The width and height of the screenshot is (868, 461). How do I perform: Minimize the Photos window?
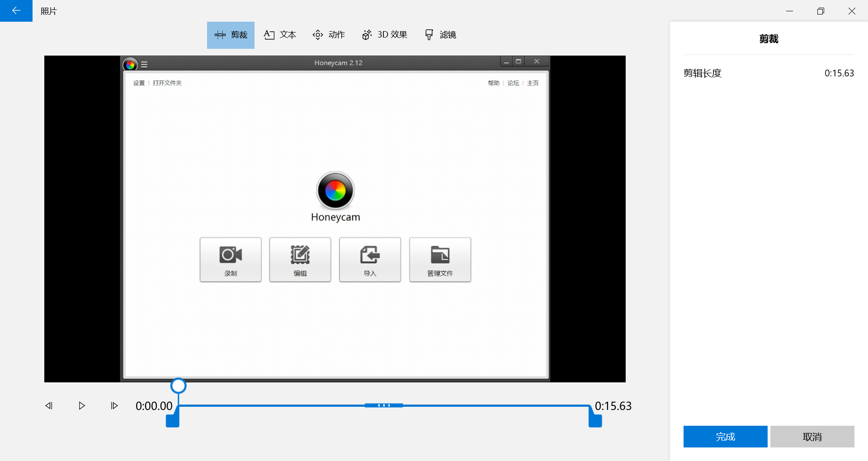(x=790, y=11)
